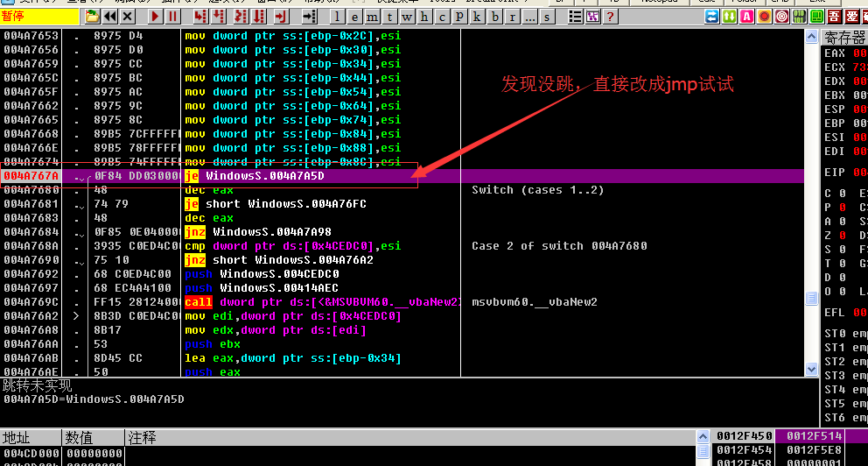Show Memory map via M button
Image resolution: width=868 pixels, height=466 pixels.
[372, 17]
